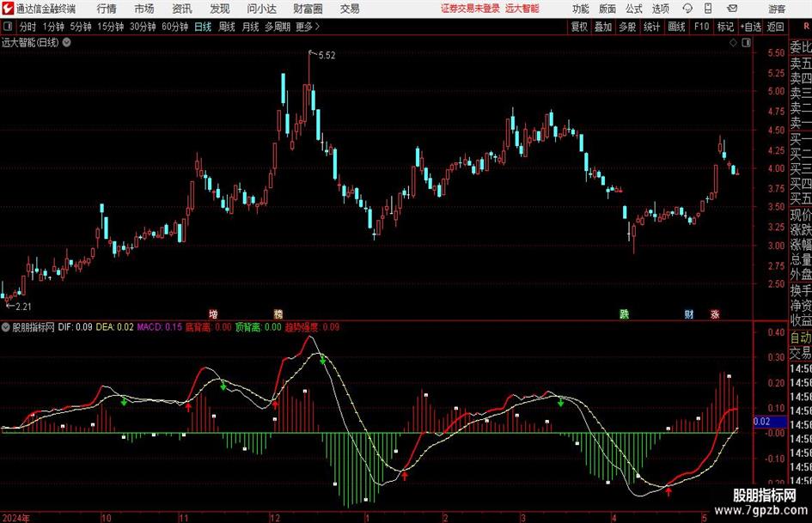Select the 日线 daily period tab
Image resolution: width=812 pixels, height=523 pixels.
click(x=203, y=27)
